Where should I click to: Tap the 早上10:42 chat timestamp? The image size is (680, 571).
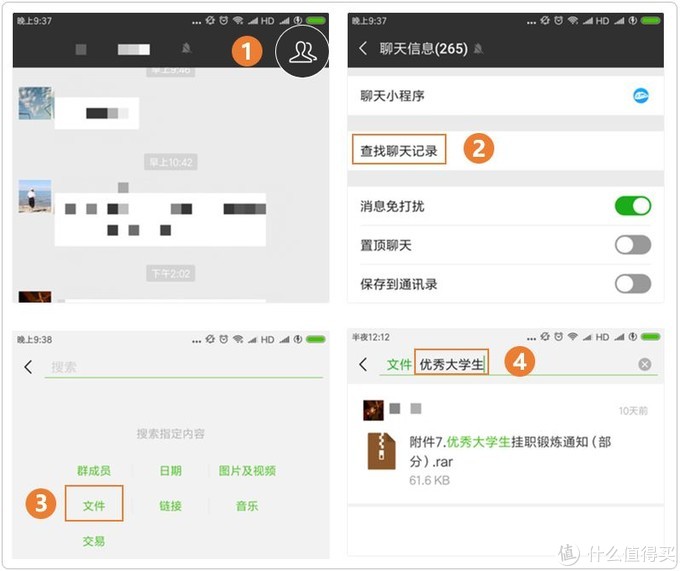(171, 162)
